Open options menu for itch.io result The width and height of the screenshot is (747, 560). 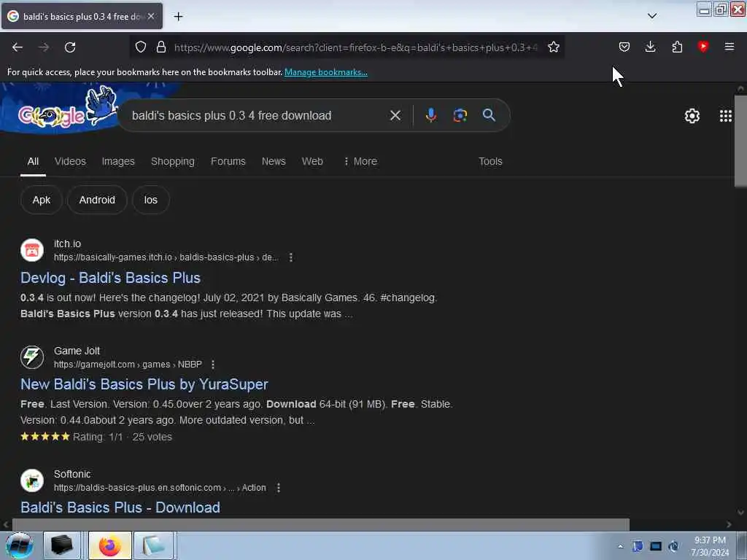[x=290, y=257]
